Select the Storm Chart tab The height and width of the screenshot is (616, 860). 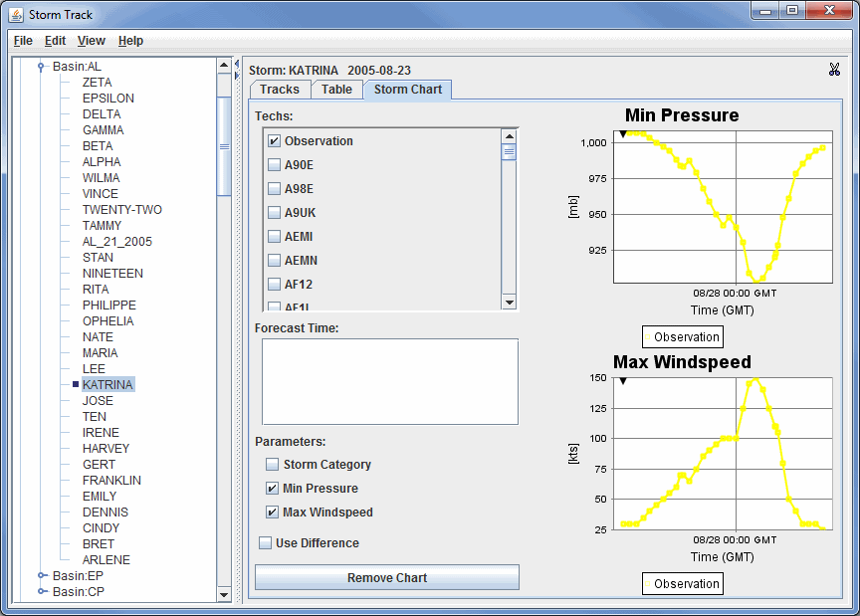tap(407, 90)
